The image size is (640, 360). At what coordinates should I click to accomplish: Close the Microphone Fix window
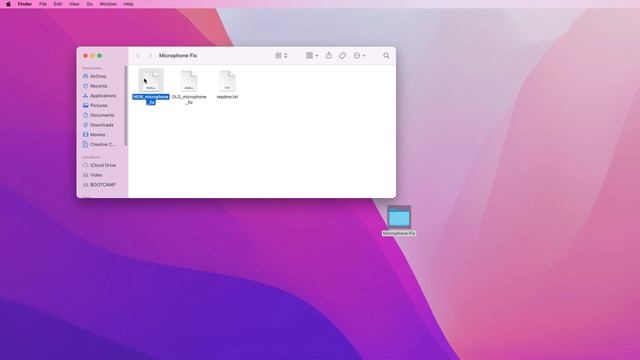85,56
